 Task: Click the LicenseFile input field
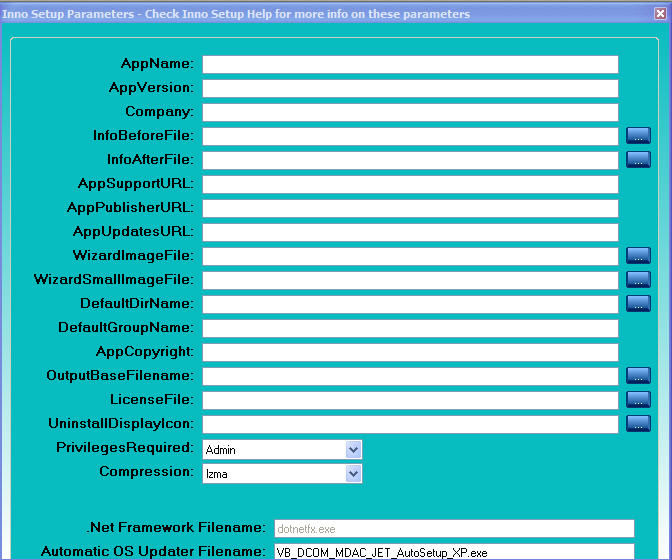(410, 400)
